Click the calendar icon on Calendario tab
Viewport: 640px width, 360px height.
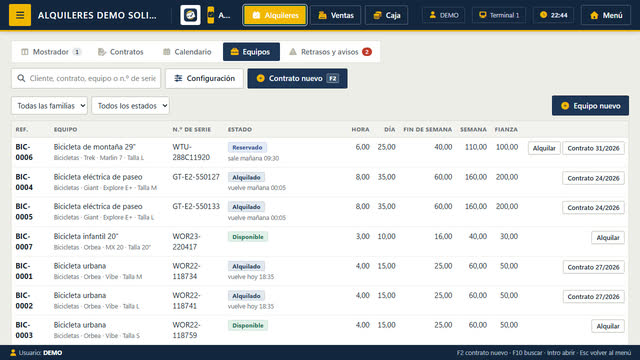(167, 52)
